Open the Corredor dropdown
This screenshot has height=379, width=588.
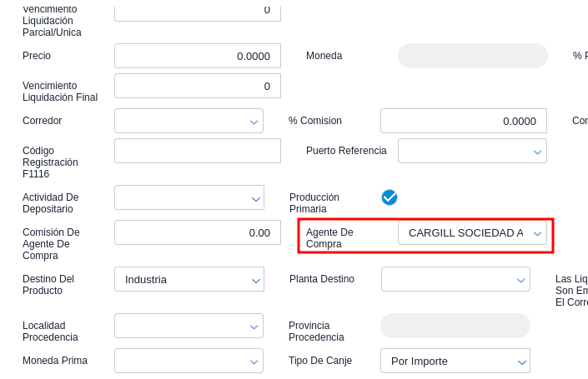pos(188,121)
